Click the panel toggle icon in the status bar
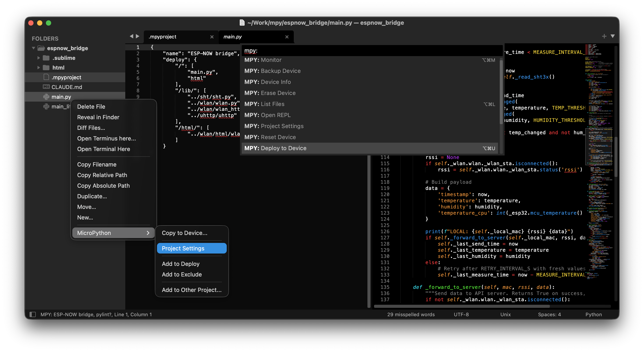The height and width of the screenshot is (352, 644). 33,314
